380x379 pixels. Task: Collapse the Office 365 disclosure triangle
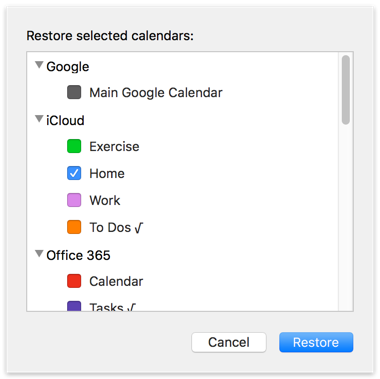click(x=39, y=254)
